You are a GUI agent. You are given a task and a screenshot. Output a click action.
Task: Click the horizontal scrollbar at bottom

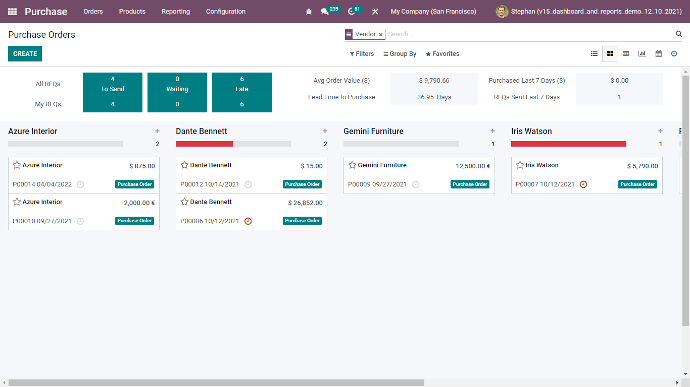216,383
